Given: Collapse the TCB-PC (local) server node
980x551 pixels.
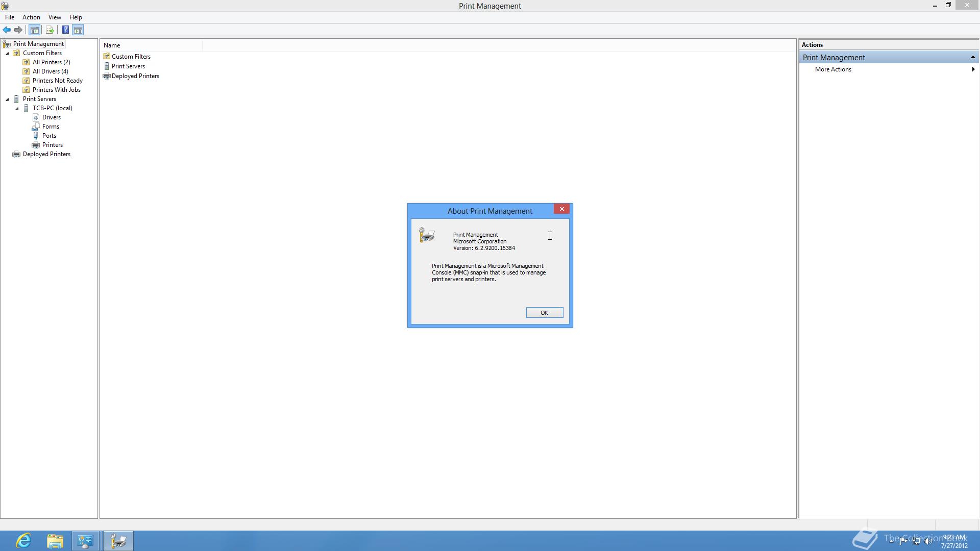Looking at the screenshot, I should [17, 109].
